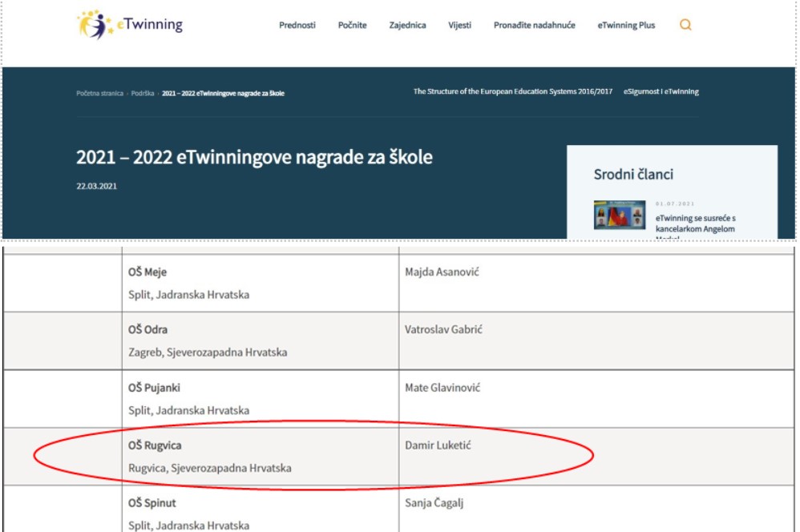This screenshot has width=800, height=532.
Task: Open the Prednosti menu item
Action: (297, 25)
